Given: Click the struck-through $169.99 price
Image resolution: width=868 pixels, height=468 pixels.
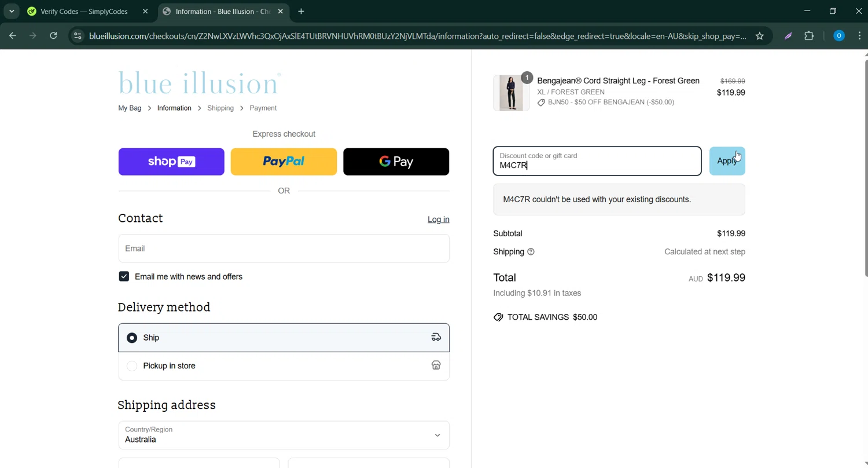Looking at the screenshot, I should [733, 81].
